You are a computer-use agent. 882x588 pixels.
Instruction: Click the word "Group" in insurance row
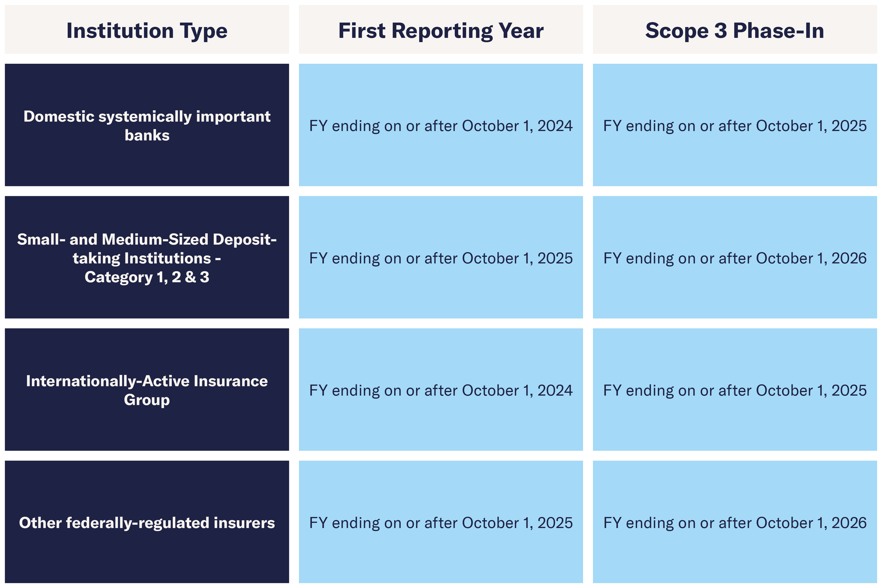[147, 400]
